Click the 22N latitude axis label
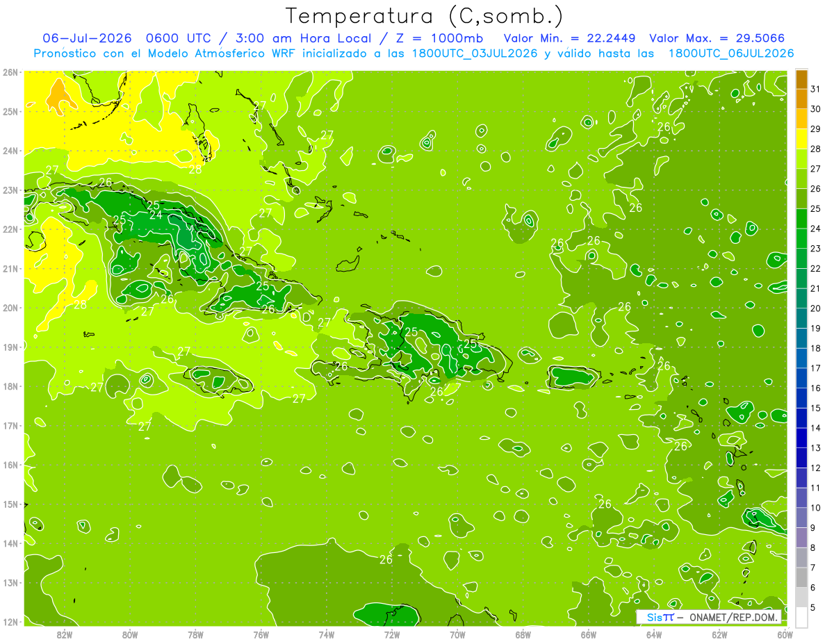The height and width of the screenshot is (644, 834). tap(10, 229)
